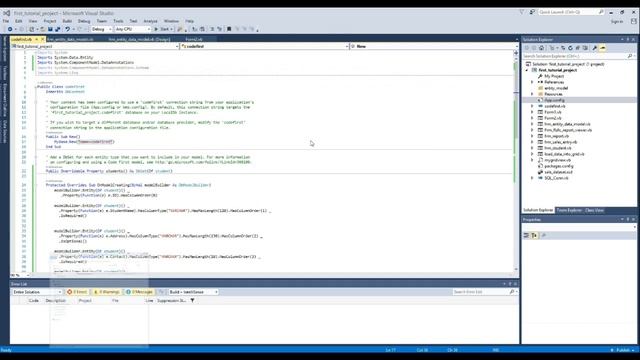This screenshot has height=360, width=640.
Task: Collapse the first_tutorial_project node
Action: pyautogui.click(x=527, y=70)
